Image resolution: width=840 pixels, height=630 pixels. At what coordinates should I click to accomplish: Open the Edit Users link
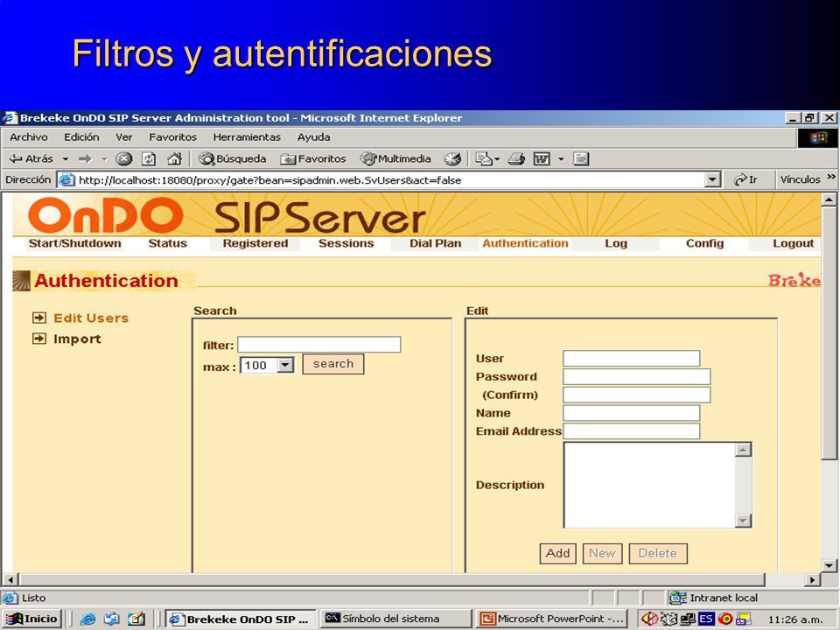[x=91, y=318]
